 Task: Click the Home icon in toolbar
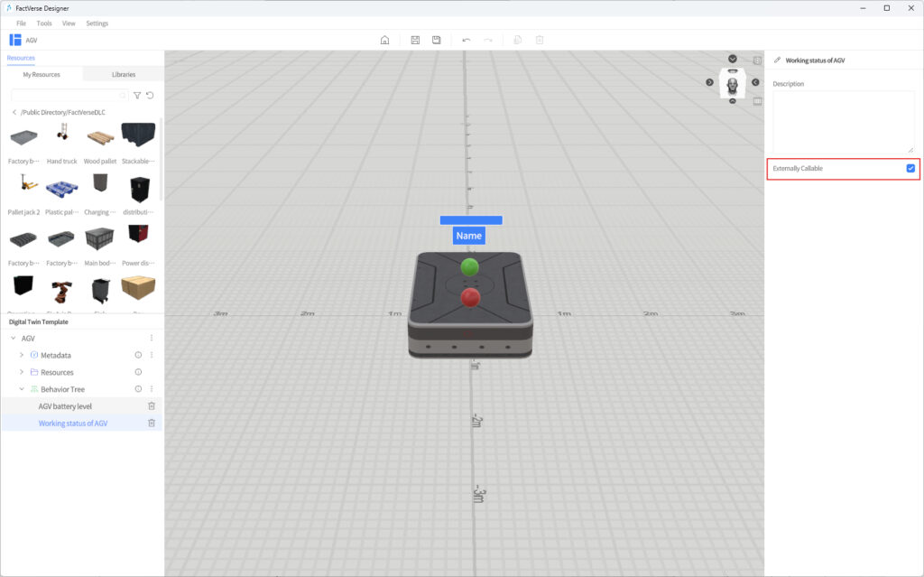(384, 40)
